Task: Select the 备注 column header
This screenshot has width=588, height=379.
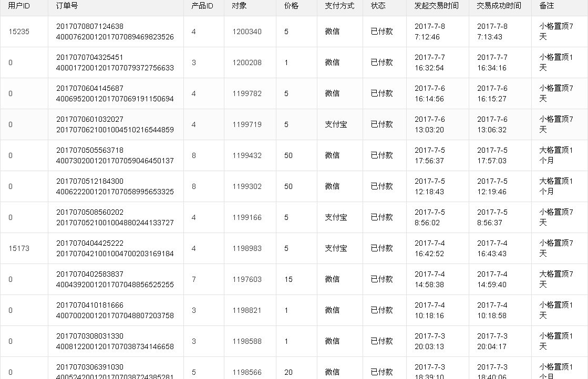Action: click(546, 6)
